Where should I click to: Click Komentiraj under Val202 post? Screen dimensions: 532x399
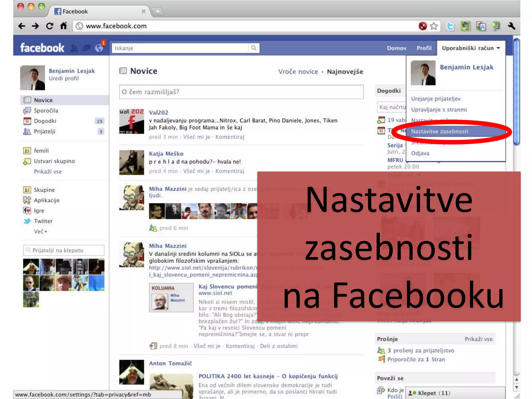click(x=230, y=137)
